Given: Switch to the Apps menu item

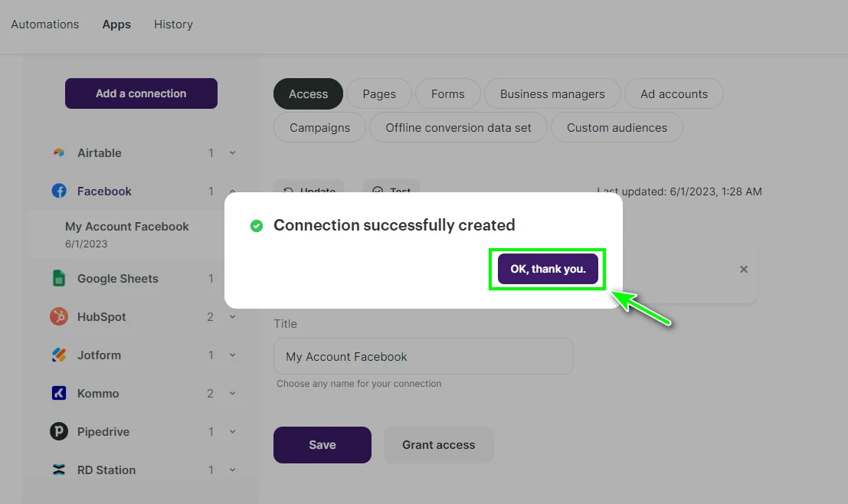Looking at the screenshot, I should click(116, 24).
